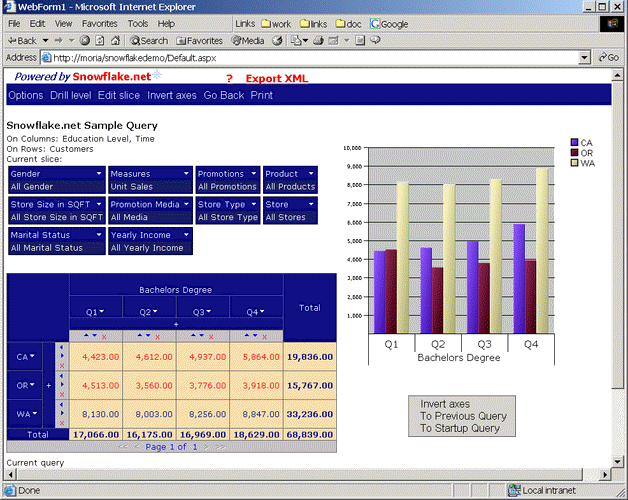Open the Promotions slice dropdown

pyautogui.click(x=254, y=173)
